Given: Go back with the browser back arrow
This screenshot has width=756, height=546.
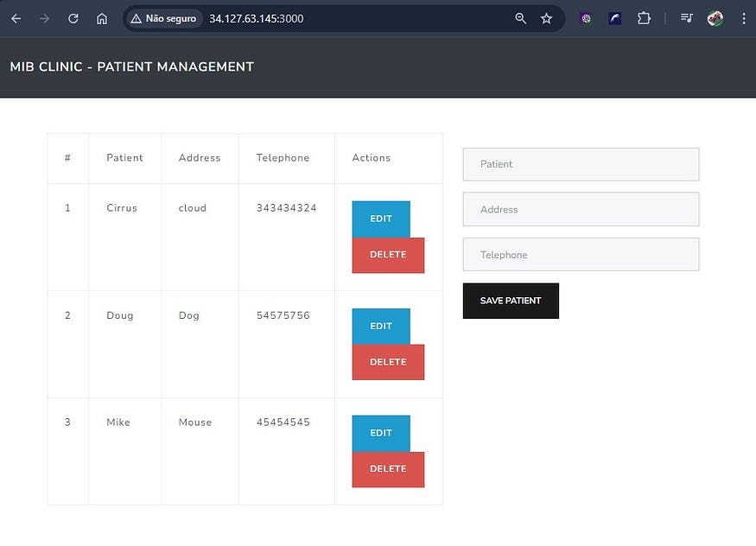Looking at the screenshot, I should click(x=16, y=19).
